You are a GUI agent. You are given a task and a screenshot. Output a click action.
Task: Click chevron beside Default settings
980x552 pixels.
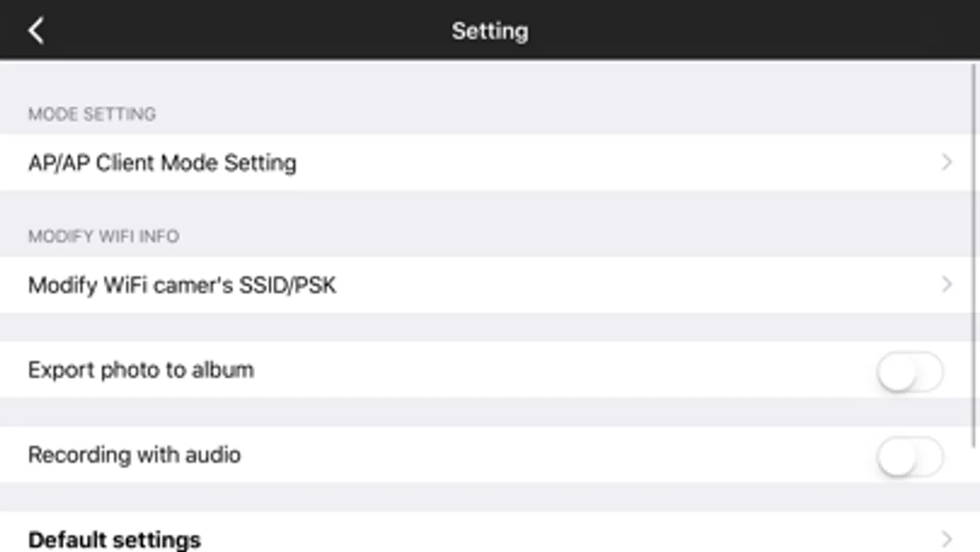click(947, 540)
